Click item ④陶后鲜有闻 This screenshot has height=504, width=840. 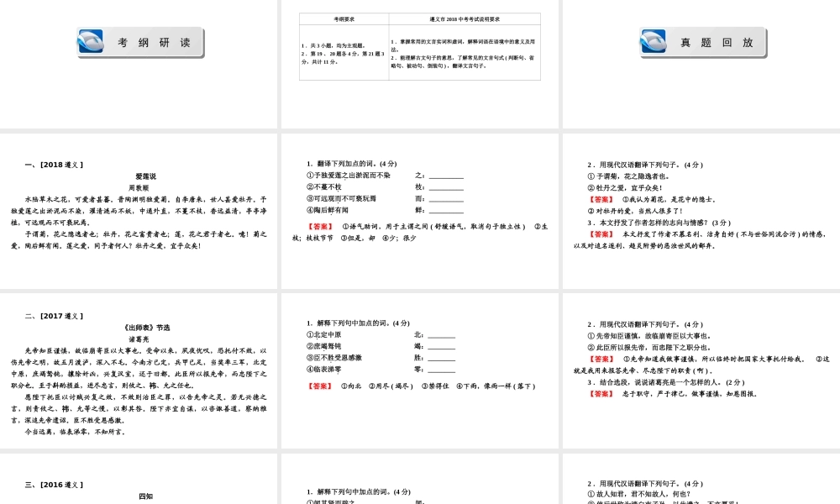pyautogui.click(x=328, y=211)
